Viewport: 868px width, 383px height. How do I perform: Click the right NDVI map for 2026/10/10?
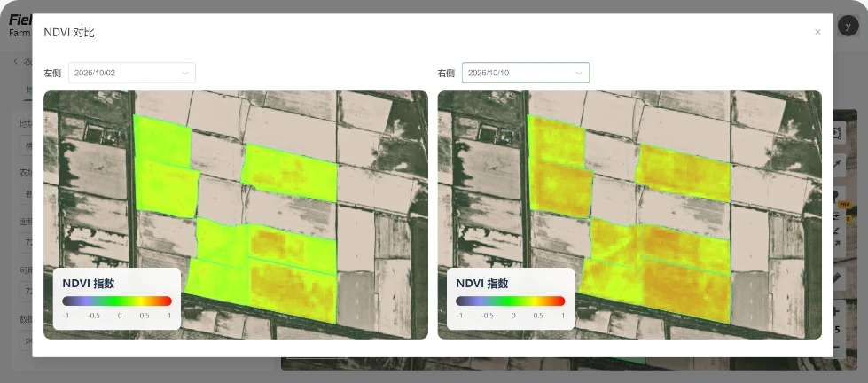point(629,215)
